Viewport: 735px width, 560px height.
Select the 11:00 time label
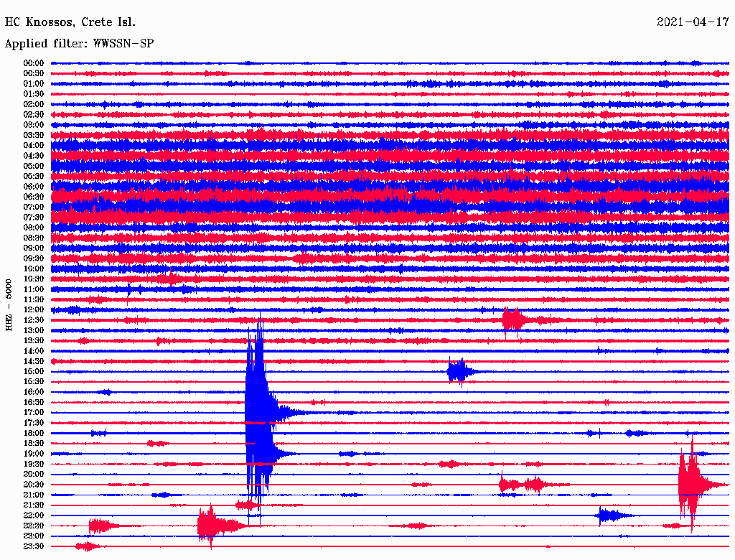coord(34,289)
